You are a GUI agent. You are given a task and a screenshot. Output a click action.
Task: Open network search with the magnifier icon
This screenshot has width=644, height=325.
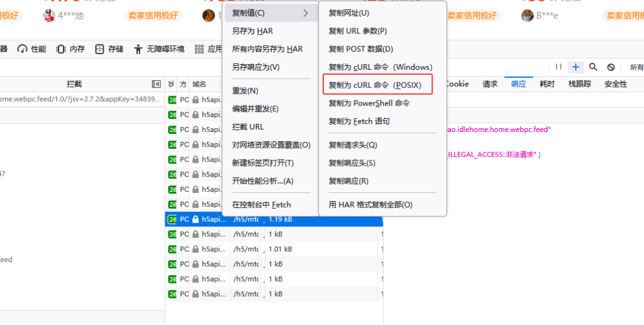point(592,67)
